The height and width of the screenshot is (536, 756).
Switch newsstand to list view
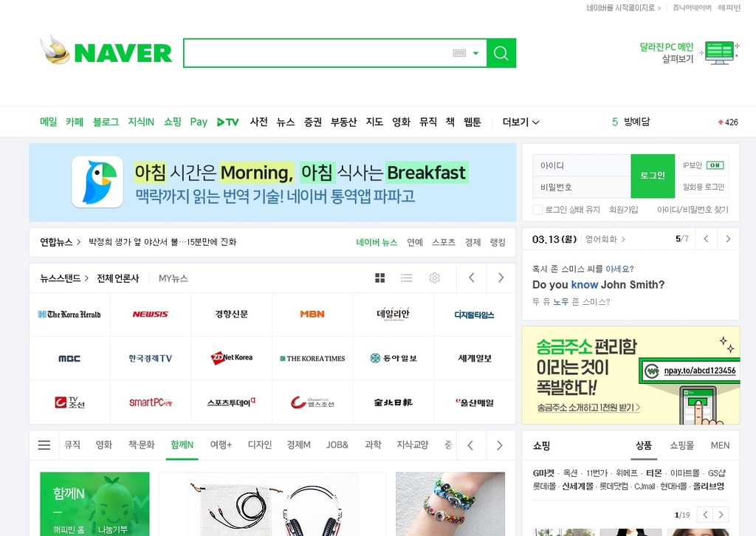pyautogui.click(x=407, y=278)
